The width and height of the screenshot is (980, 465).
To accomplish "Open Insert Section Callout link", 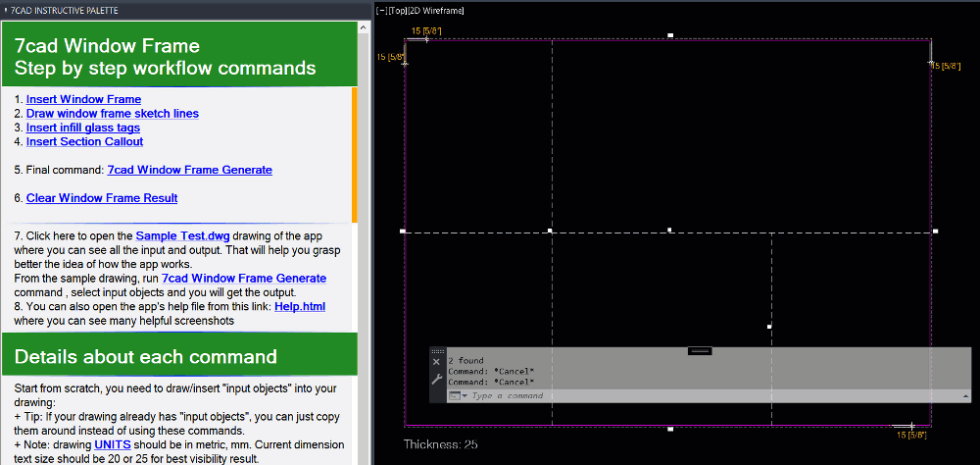I will (84, 141).
